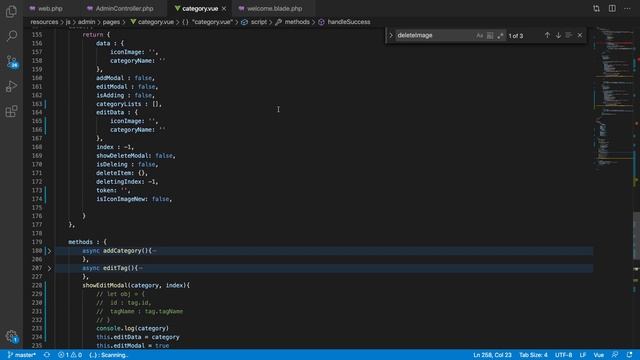
Task: Click the 'showDeleteModal' property name
Action: [x=122, y=156]
